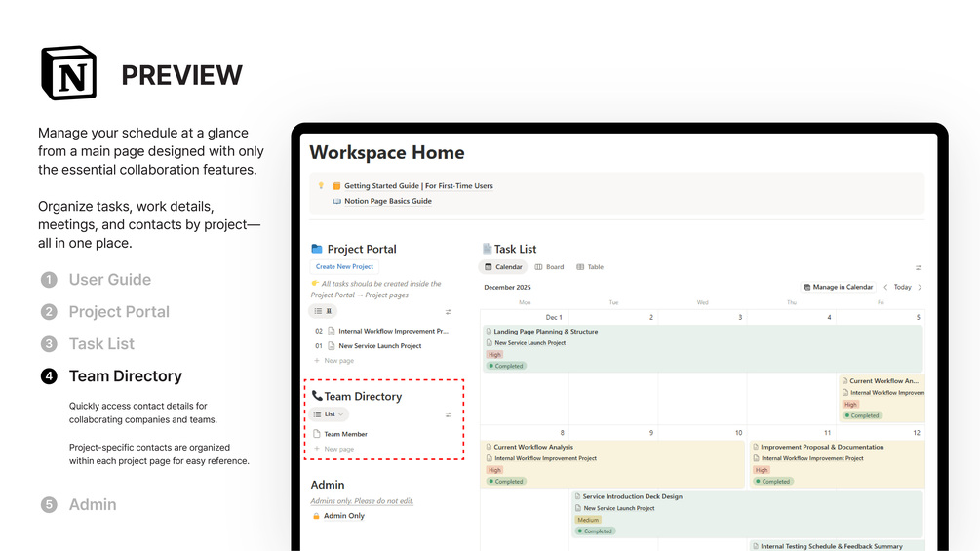980x551 pixels.
Task: Click plus icon under Team Member row
Action: click(317, 449)
